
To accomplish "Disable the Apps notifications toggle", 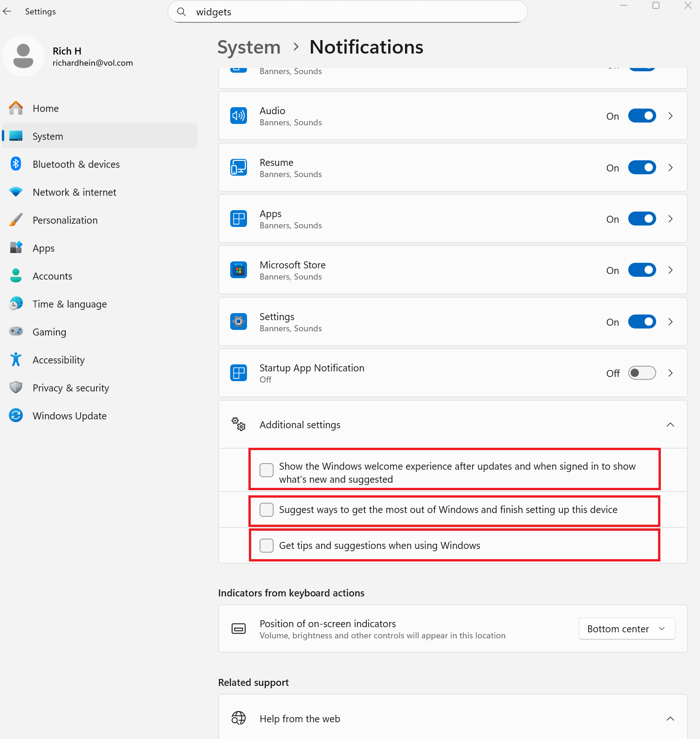I will click(x=642, y=219).
